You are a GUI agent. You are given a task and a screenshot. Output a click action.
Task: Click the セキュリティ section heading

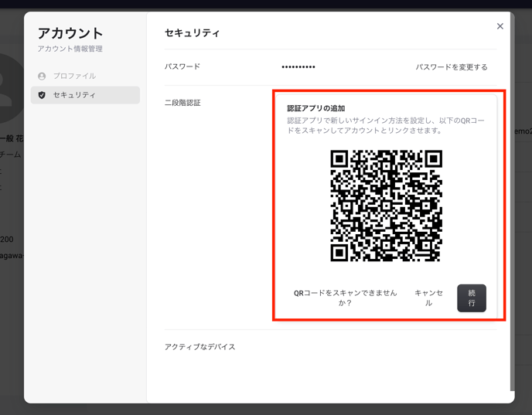pos(192,33)
